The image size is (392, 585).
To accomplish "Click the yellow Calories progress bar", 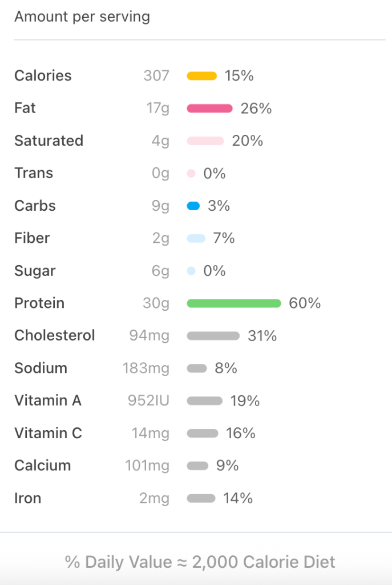I will pyautogui.click(x=202, y=76).
